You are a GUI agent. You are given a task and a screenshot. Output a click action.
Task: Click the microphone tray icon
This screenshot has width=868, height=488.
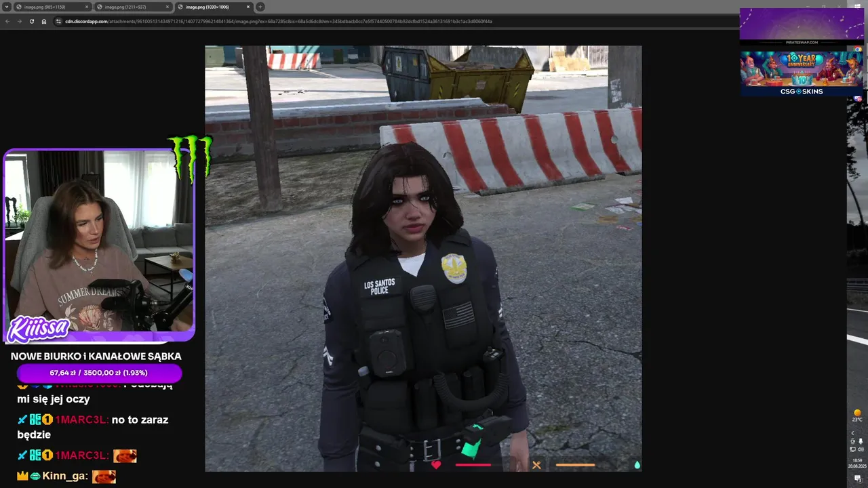(x=861, y=441)
